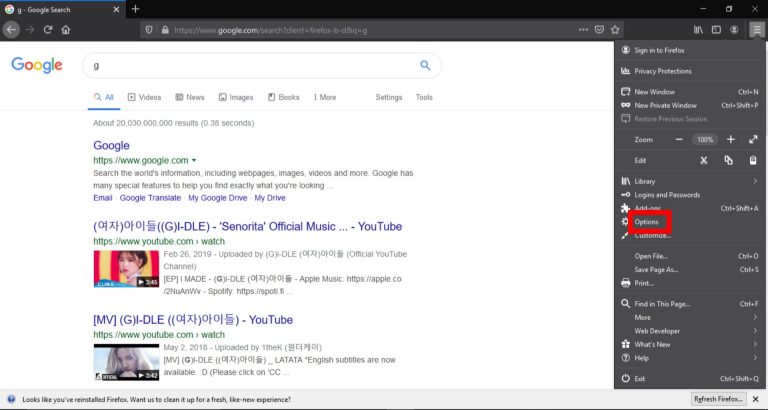Switch to the News results tab
The width and height of the screenshot is (768, 410).
click(190, 97)
